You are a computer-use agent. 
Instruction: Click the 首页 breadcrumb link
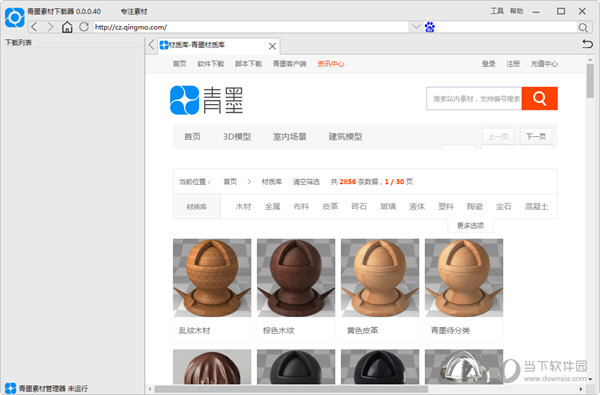[230, 182]
